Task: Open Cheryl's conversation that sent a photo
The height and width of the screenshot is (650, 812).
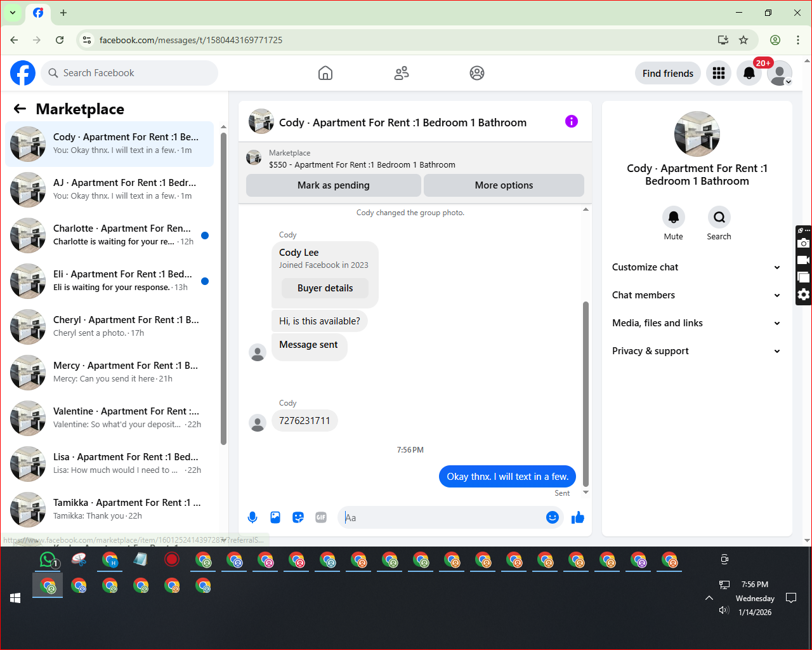Action: coord(109,327)
